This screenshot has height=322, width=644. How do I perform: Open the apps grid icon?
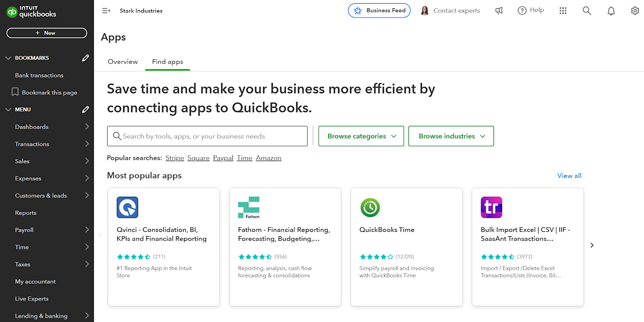point(563,11)
